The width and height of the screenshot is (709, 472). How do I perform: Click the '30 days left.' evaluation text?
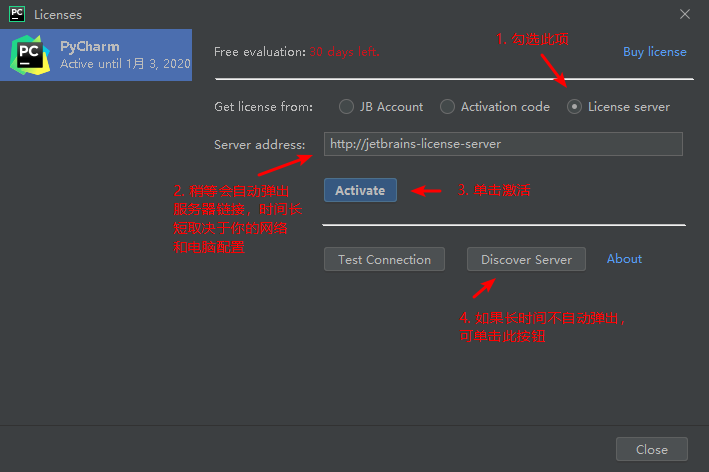pos(345,52)
